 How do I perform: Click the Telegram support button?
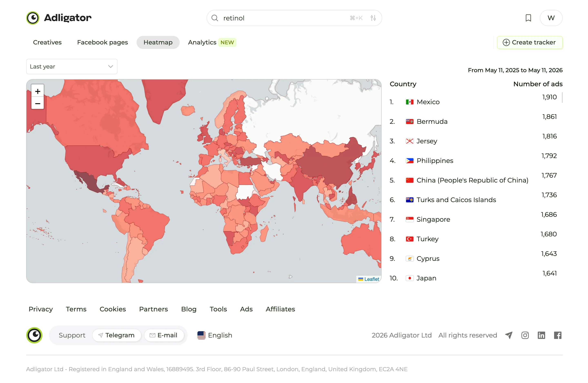pyautogui.click(x=117, y=335)
